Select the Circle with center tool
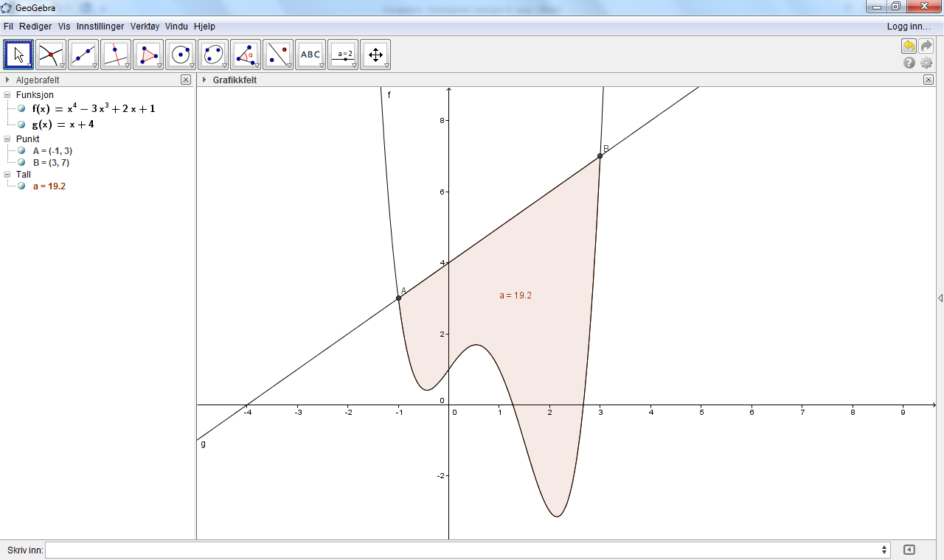944x560 pixels. tap(181, 55)
